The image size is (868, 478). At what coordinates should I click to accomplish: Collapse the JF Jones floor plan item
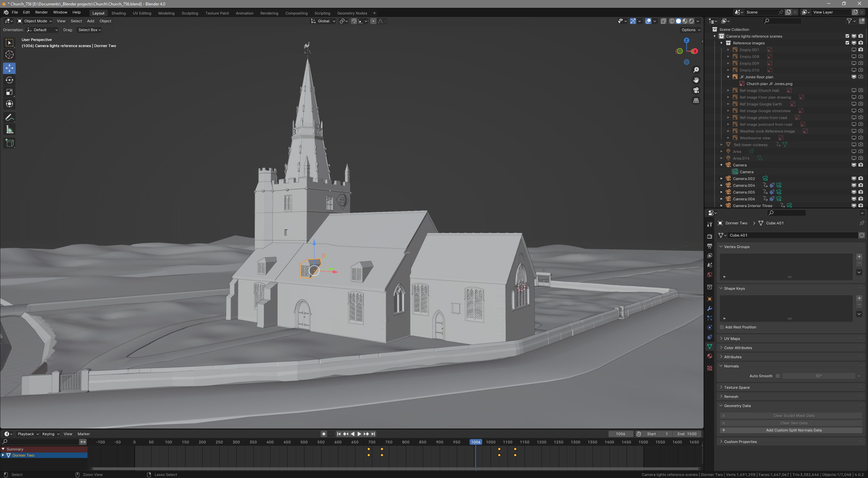pos(728,77)
